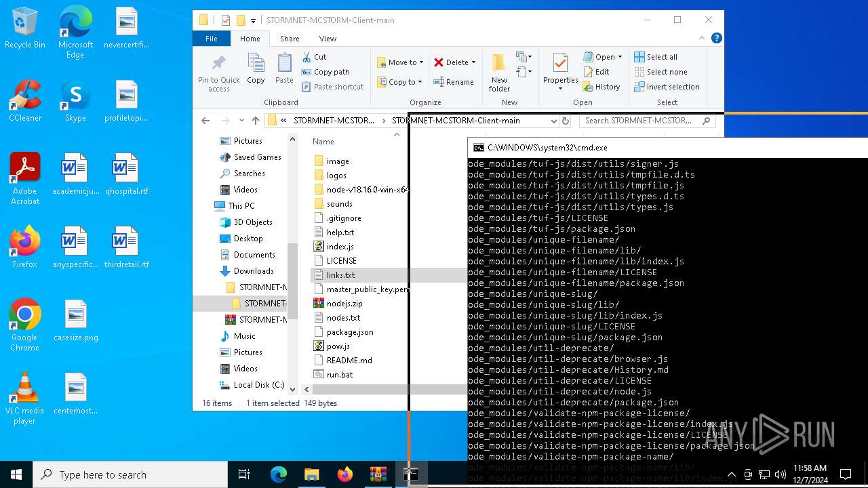Open Skype desktop shortcut
The image size is (868, 488).
pyautogui.click(x=75, y=101)
